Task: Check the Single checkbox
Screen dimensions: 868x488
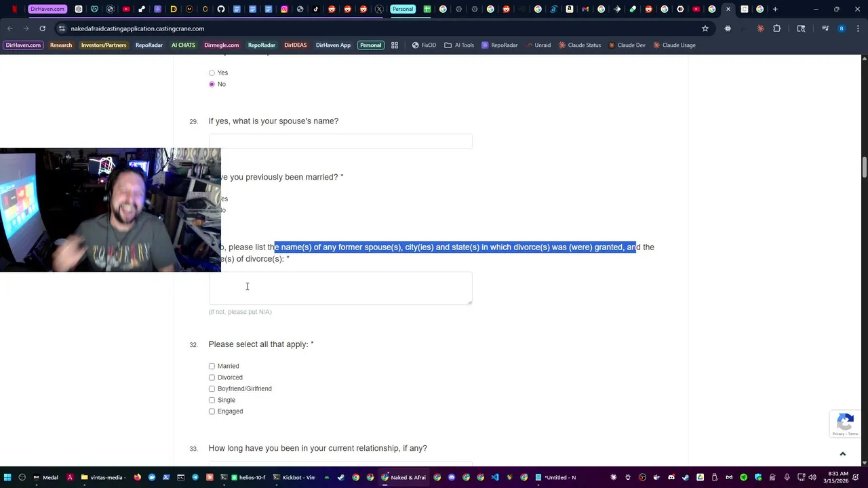Action: pos(212,400)
